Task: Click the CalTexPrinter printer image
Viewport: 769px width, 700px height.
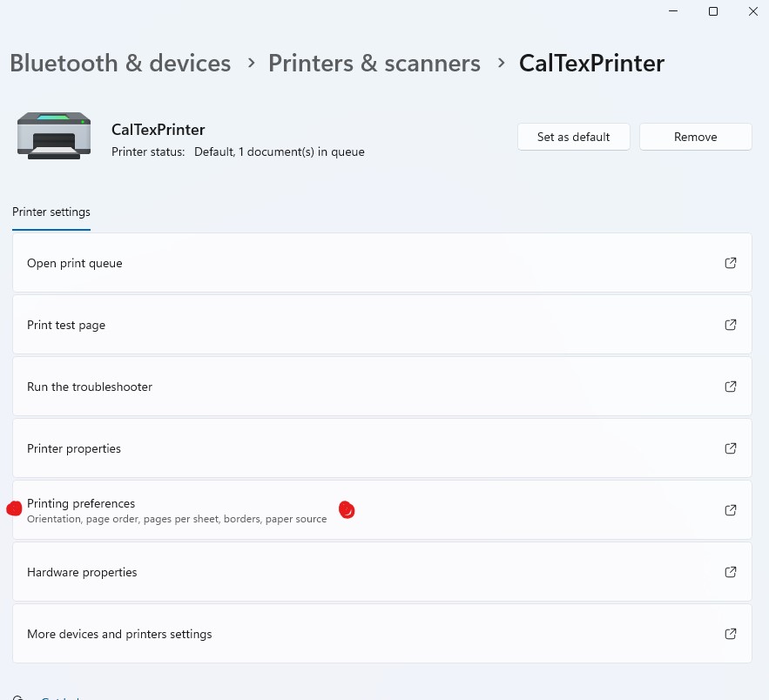Action: tap(54, 135)
